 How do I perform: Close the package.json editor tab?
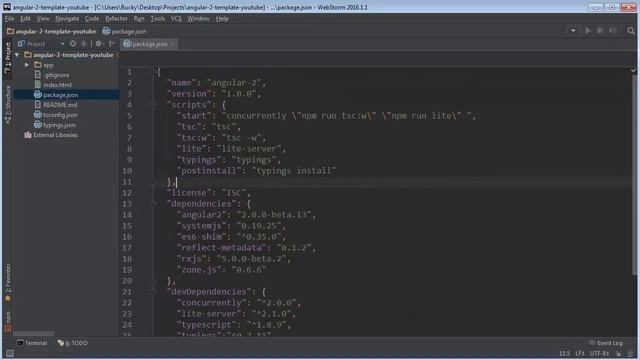pos(173,44)
